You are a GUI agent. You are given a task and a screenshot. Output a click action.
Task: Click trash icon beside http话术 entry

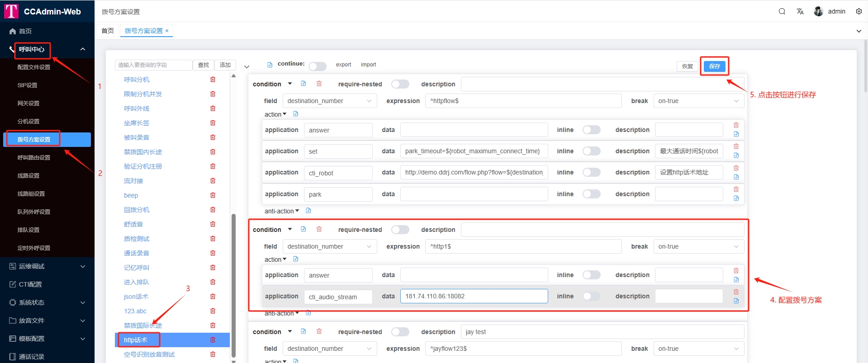click(213, 340)
